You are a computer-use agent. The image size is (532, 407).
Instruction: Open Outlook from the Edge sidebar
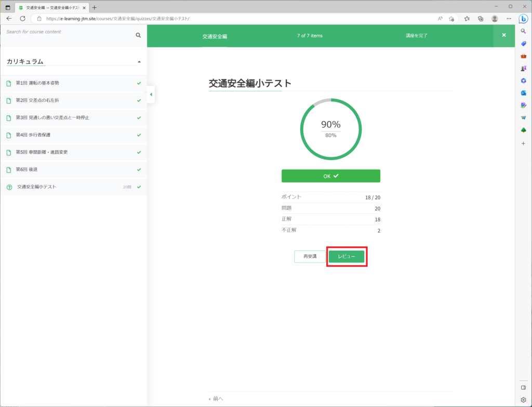pyautogui.click(x=523, y=93)
